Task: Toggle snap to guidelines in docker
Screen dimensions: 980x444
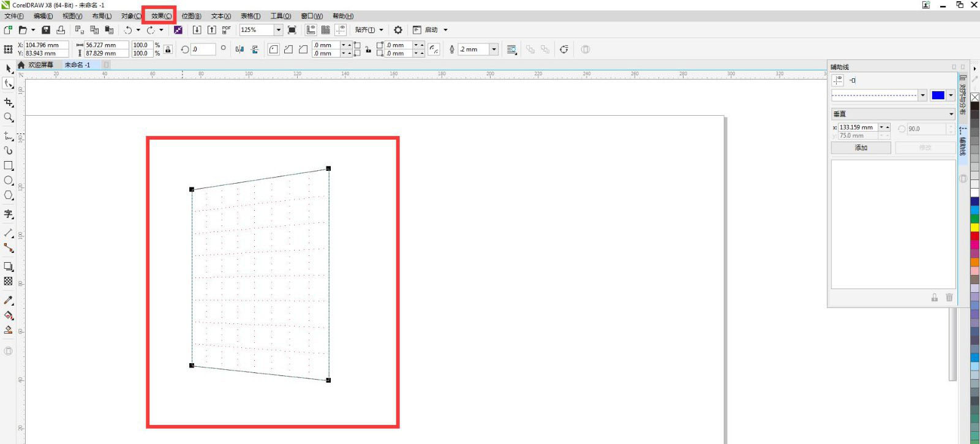Action: [853, 80]
